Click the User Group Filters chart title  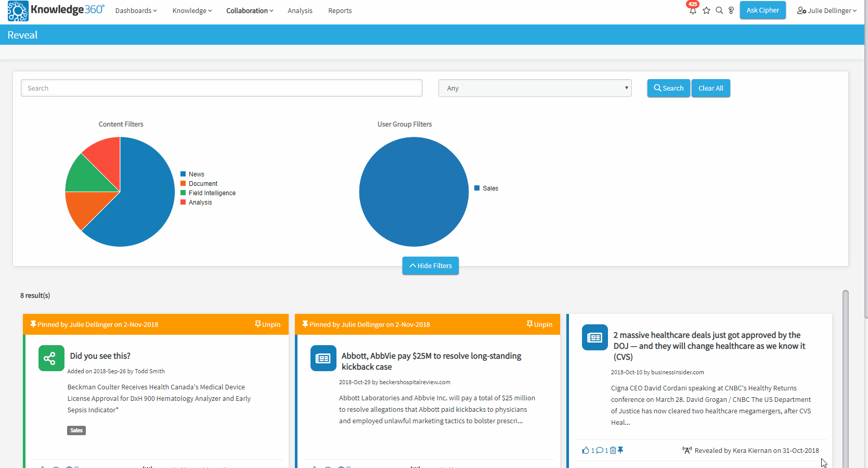coord(405,124)
